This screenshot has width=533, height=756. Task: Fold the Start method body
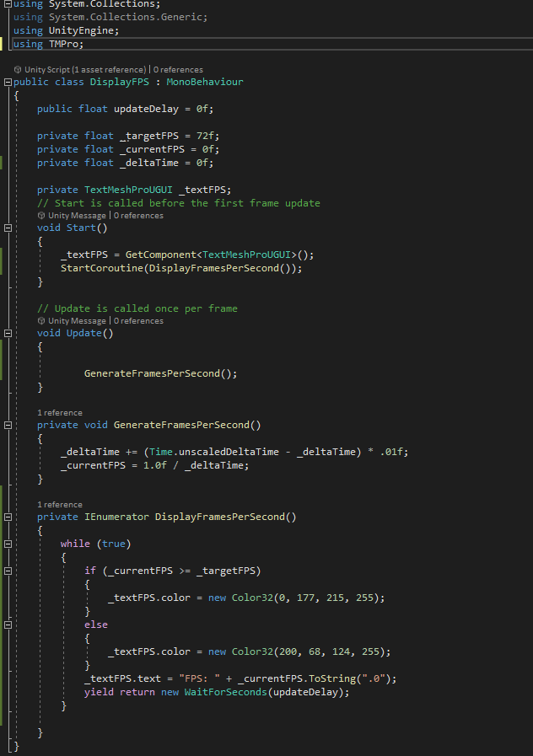pyautogui.click(x=8, y=228)
